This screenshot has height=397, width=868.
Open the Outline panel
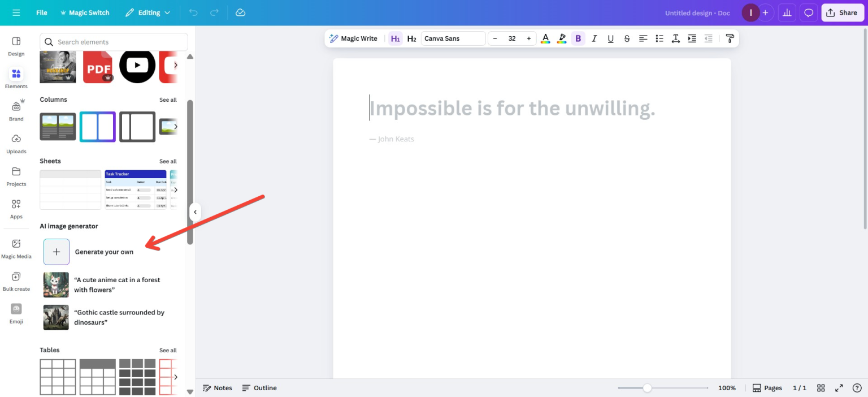coord(259,388)
